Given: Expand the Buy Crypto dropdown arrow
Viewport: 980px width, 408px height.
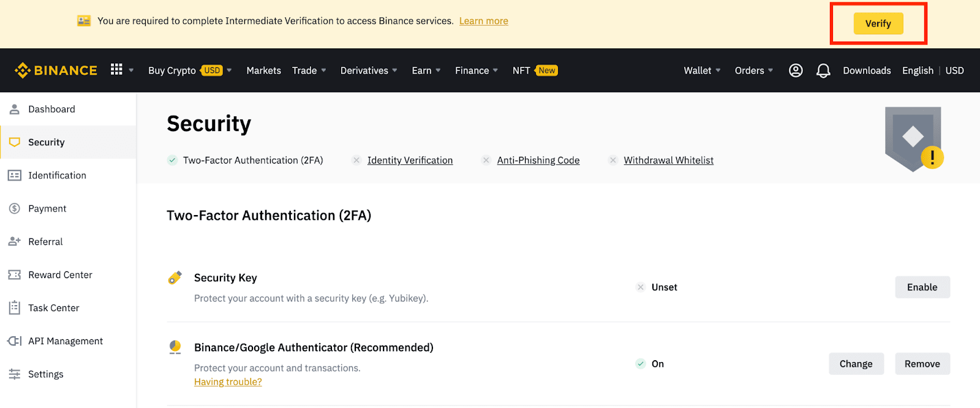Looking at the screenshot, I should [229, 70].
